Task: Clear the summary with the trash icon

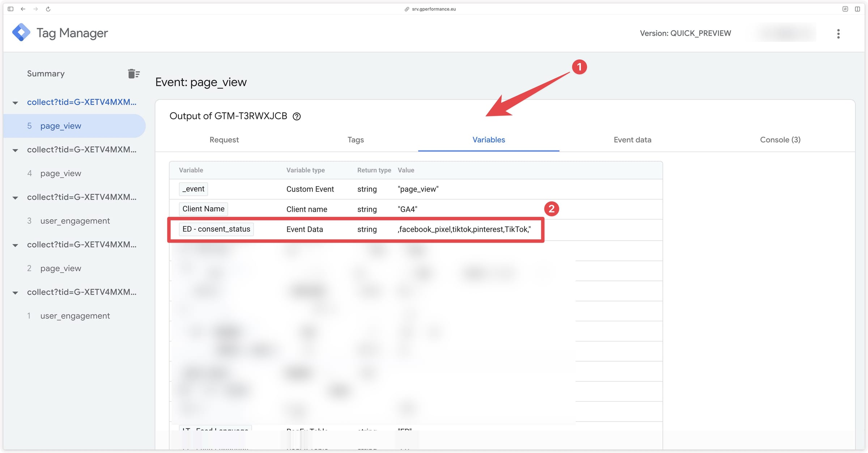Action: pyautogui.click(x=133, y=74)
